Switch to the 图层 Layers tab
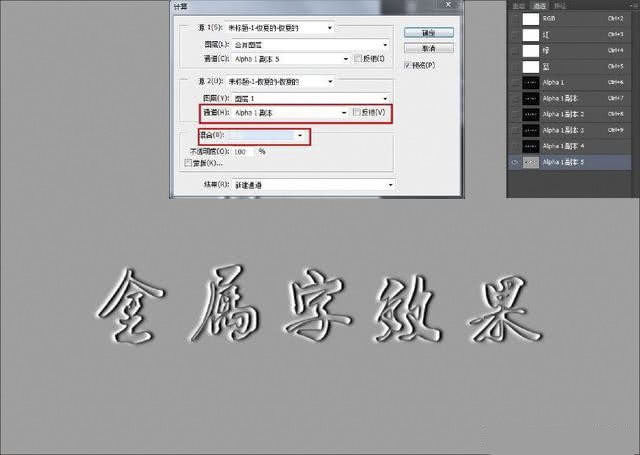Viewport: 640px width, 455px height. [x=519, y=6]
